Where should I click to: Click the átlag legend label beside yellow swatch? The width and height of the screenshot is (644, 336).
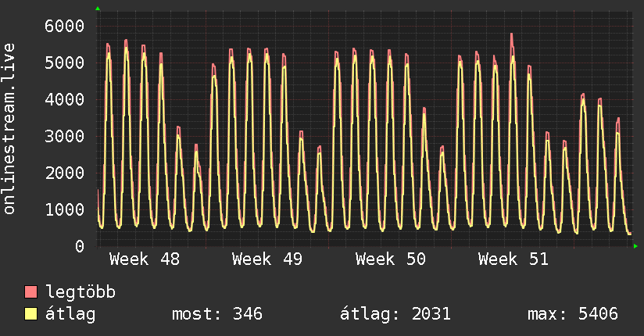click(x=70, y=315)
